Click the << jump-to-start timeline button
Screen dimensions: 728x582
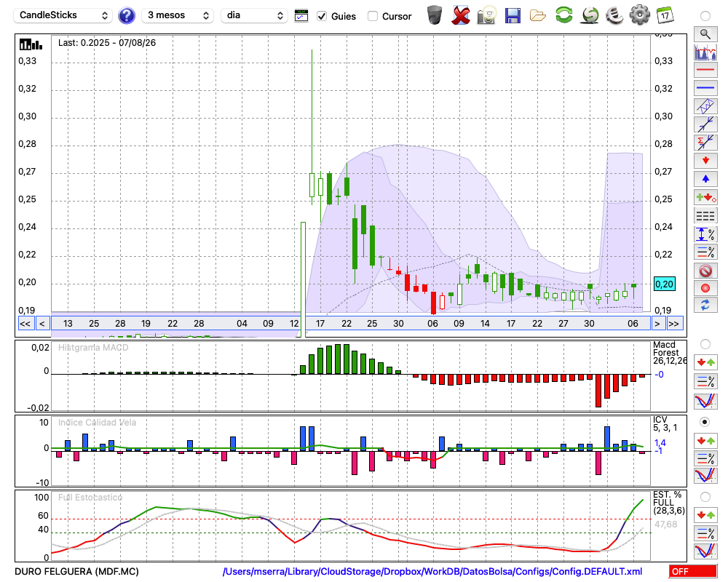click(25, 324)
